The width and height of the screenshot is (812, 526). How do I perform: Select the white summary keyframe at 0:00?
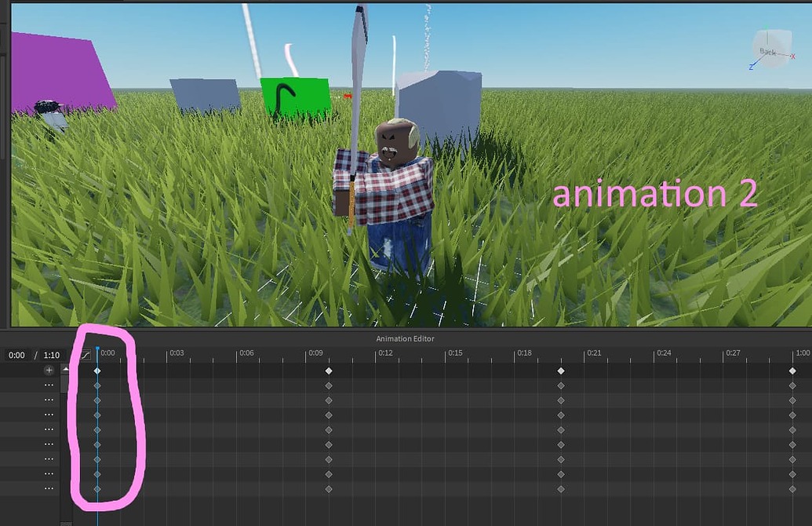[x=97, y=371]
